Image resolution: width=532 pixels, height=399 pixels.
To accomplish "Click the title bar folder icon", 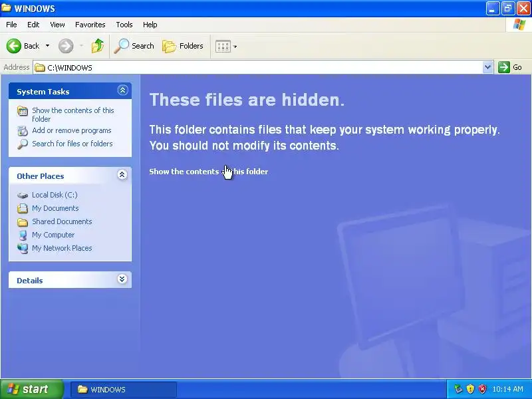I will (x=7, y=8).
